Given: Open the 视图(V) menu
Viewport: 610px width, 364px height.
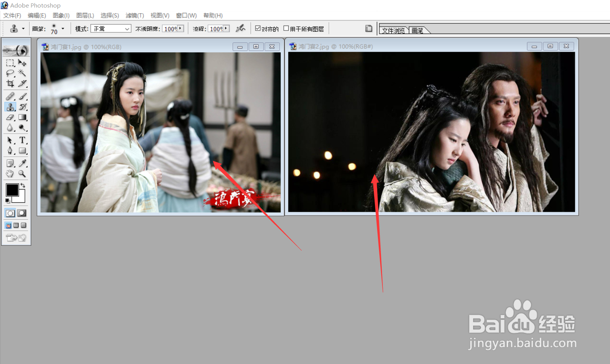Looking at the screenshot, I should [160, 15].
